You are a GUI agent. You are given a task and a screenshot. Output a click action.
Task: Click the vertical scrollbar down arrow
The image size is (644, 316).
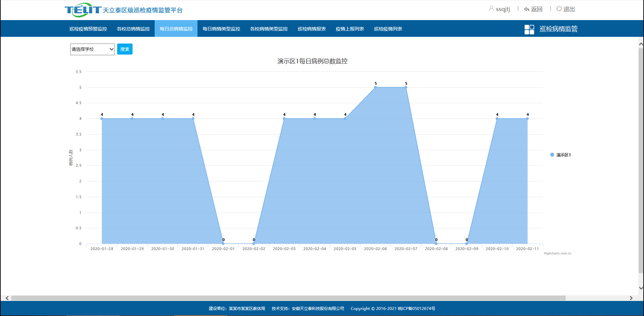(641, 288)
